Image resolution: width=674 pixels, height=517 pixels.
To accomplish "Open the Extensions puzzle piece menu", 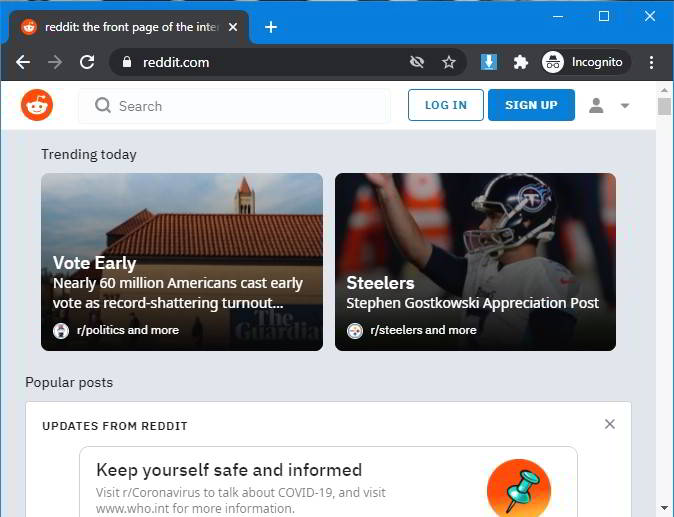I will pos(521,62).
